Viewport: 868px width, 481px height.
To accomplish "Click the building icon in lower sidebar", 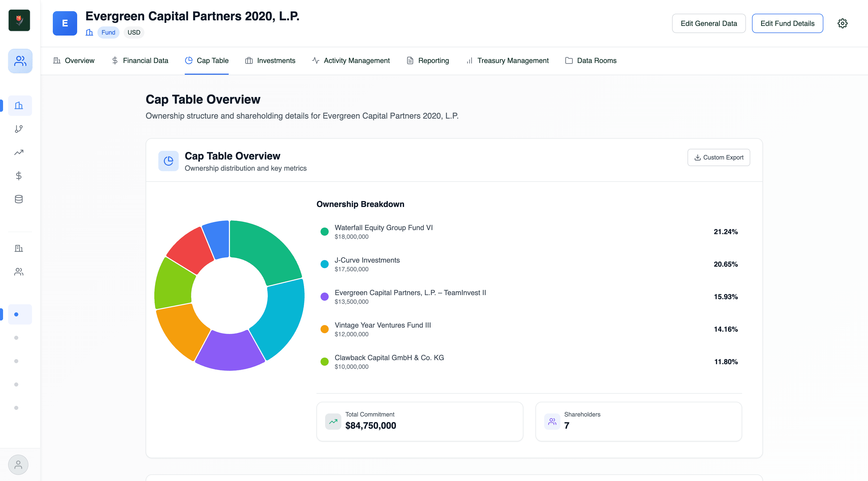I will 19,248.
